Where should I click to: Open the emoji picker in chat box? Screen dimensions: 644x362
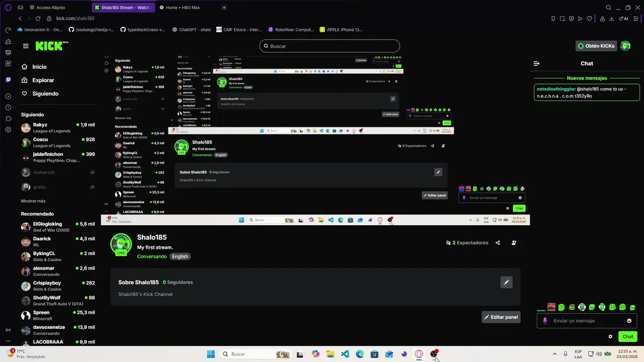coord(629,321)
